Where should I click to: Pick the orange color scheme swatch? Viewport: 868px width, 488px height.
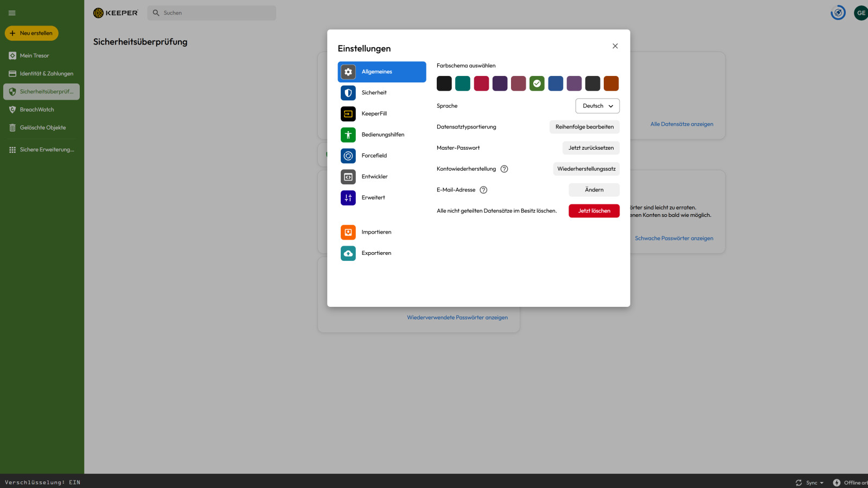tap(611, 84)
